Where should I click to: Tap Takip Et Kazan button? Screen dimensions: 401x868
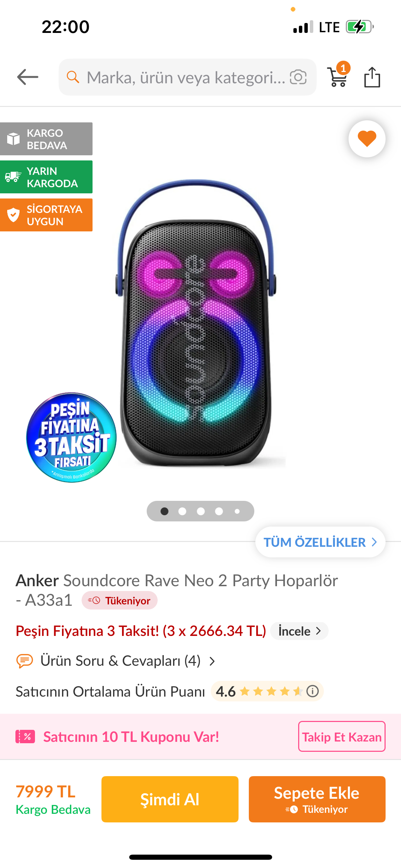[x=342, y=736]
